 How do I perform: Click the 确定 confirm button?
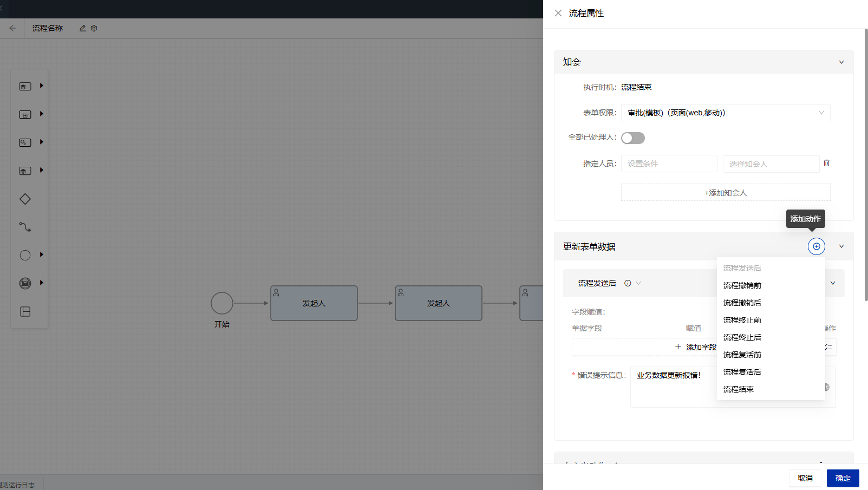coord(843,478)
